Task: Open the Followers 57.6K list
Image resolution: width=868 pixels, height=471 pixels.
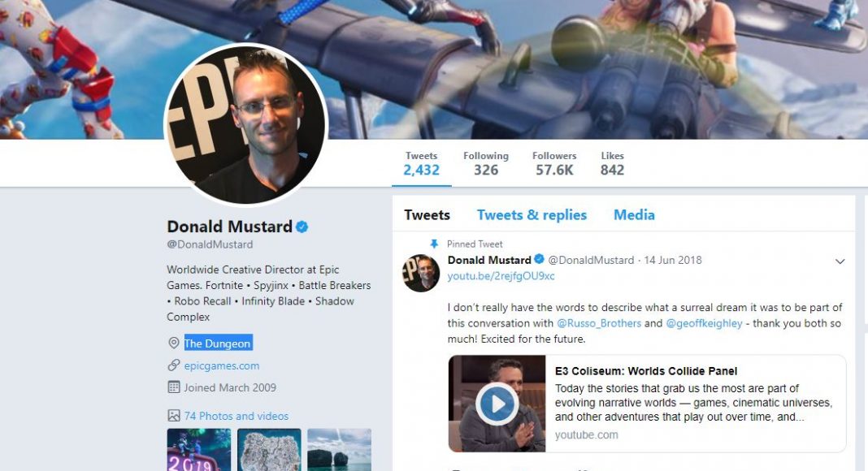Action: (554, 164)
